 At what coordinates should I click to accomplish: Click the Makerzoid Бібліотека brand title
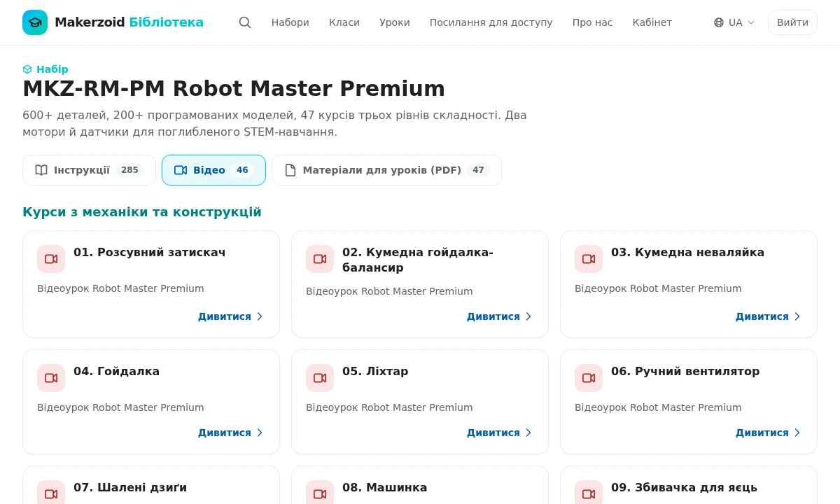129,22
